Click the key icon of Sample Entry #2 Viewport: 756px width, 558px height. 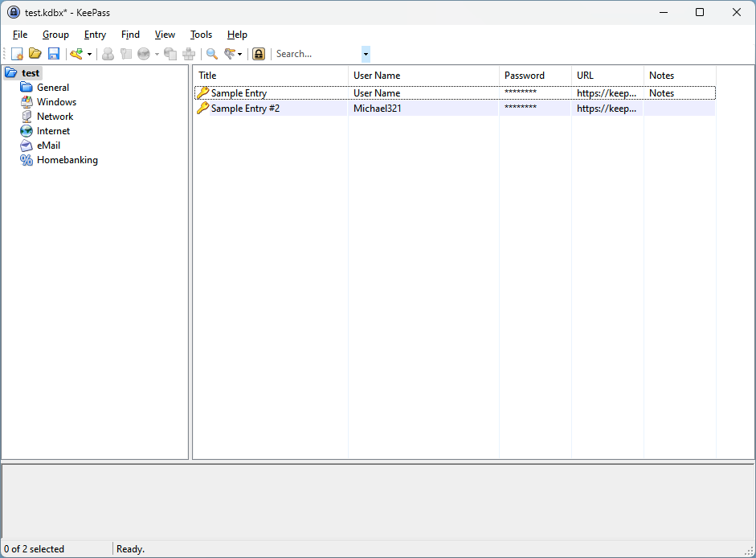click(203, 108)
